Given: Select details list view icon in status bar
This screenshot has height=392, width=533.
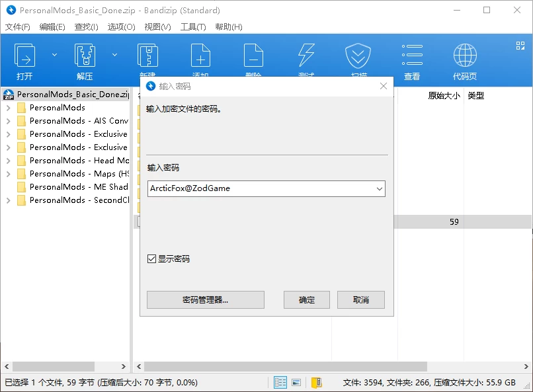Looking at the screenshot, I should tap(280, 383).
